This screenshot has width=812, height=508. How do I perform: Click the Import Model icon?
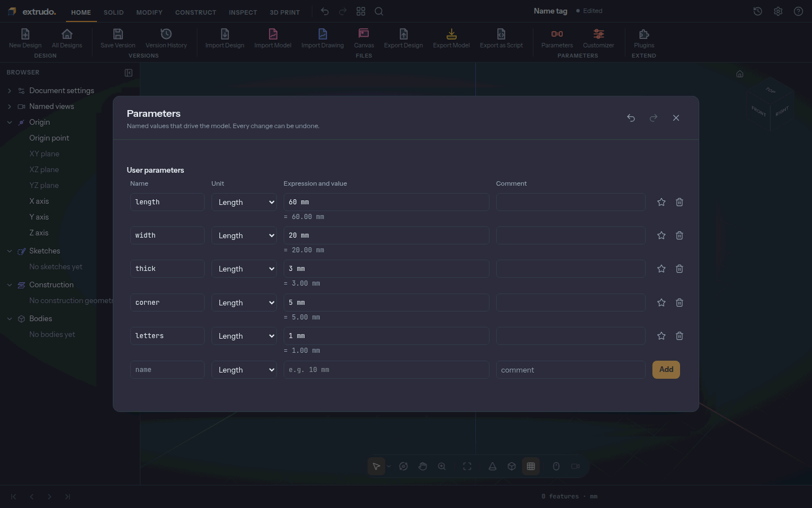273,34
